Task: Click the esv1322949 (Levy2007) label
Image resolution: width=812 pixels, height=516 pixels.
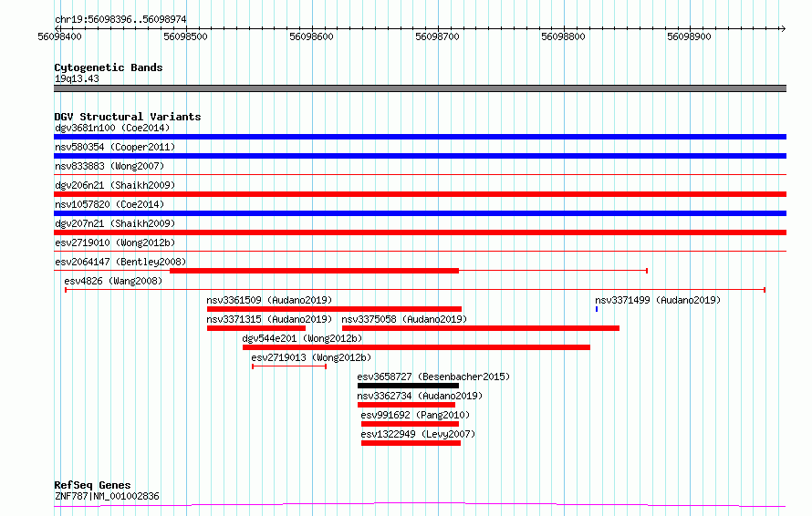Action: pos(418,434)
